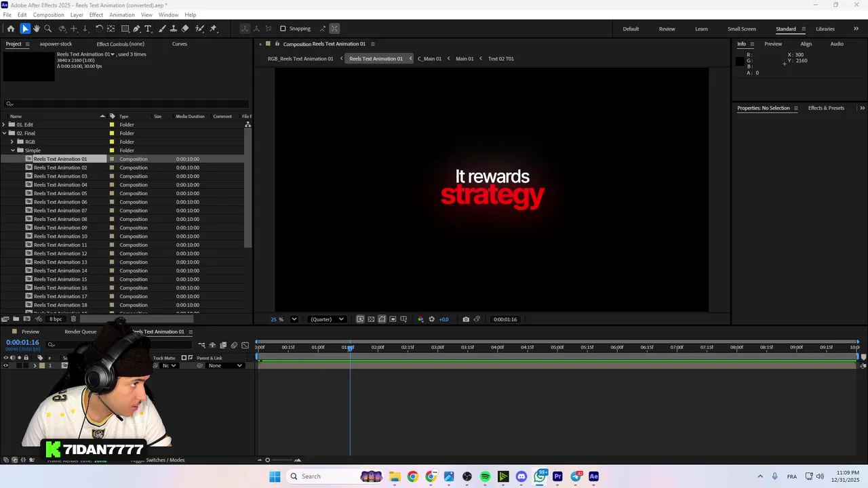Switch to the Review workspace
The height and width of the screenshot is (488, 868).
click(667, 28)
